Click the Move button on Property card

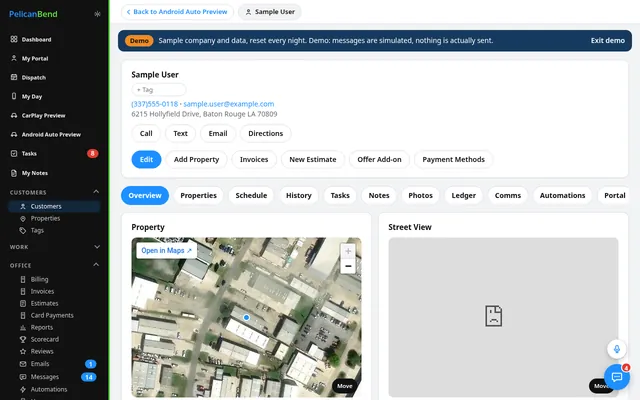click(344, 386)
